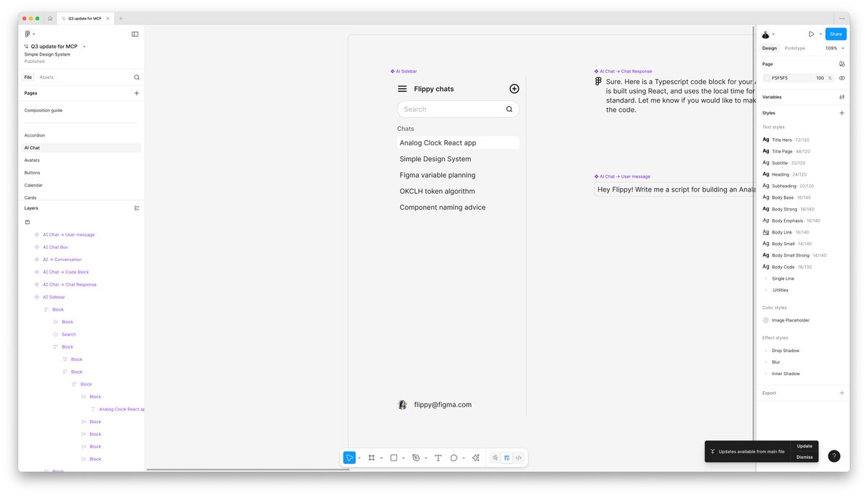Screen dimensions: 868x496
Task: Open the Calendar page
Action: [33, 185]
